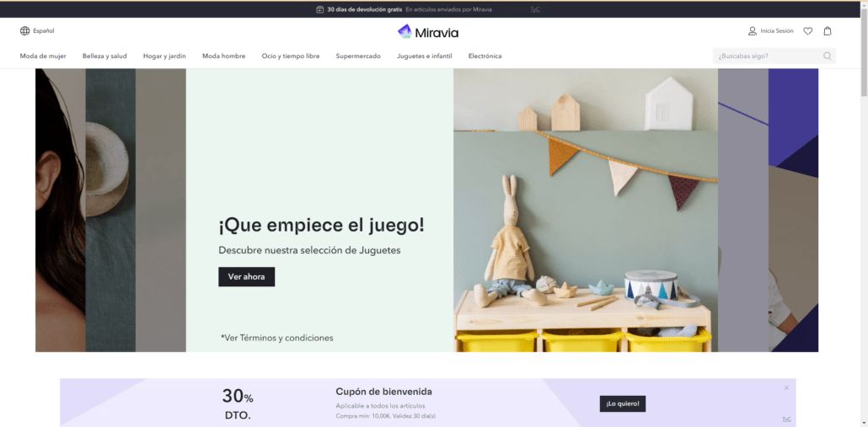Expand the Electrónica category menu
Screen dimensions: 868x427
click(x=485, y=56)
